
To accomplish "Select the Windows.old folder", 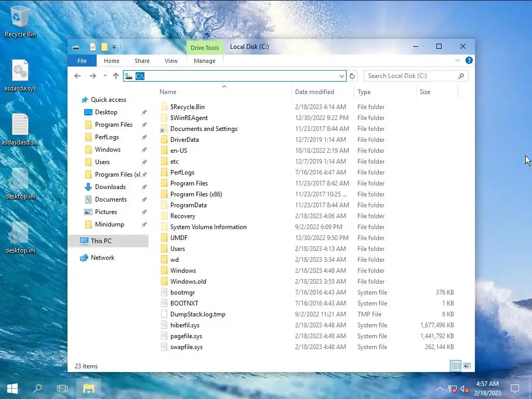I will (x=188, y=282).
